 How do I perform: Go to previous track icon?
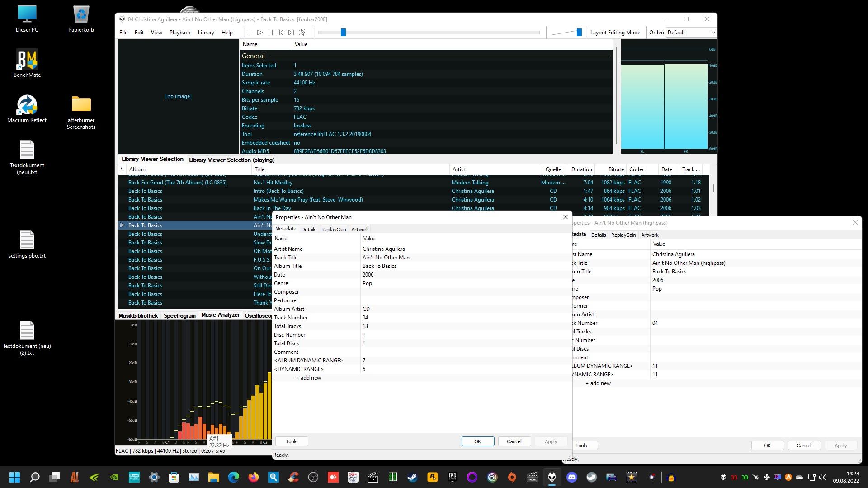pos(281,33)
